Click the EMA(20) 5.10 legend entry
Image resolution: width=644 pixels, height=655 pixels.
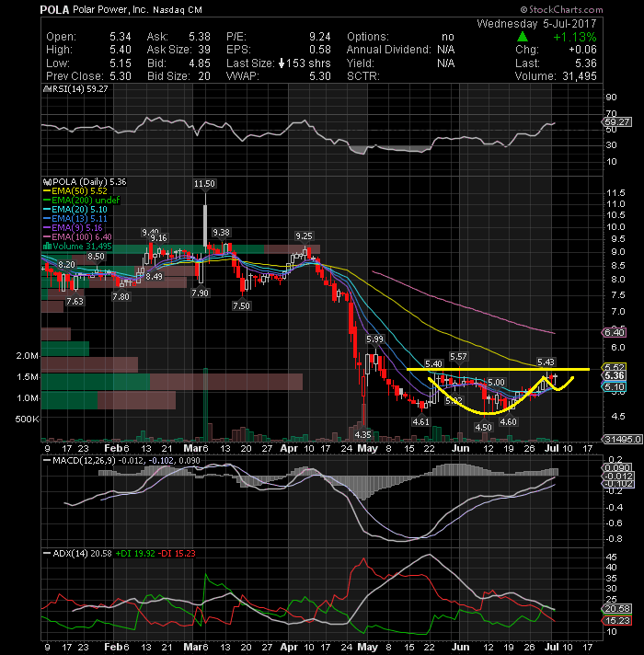pos(75,209)
